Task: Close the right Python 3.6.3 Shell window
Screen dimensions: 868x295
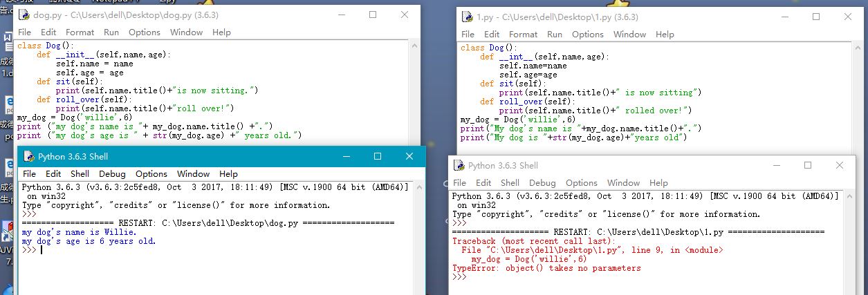Action: coord(840,166)
